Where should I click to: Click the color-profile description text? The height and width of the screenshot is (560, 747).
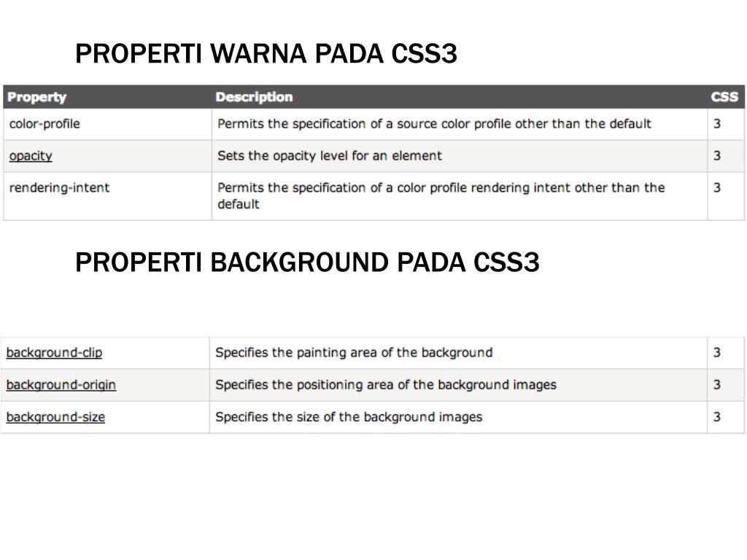coord(434,124)
